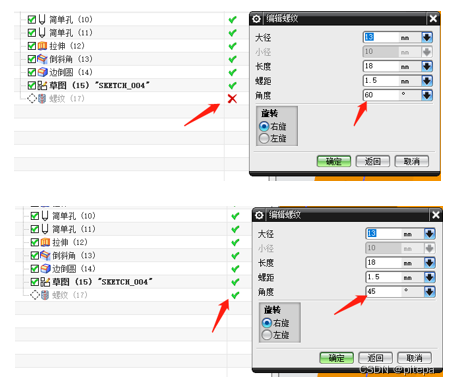Click green check status of 拉伸 (12) in red-X tree
The height and width of the screenshot is (385, 450).
coord(233,46)
